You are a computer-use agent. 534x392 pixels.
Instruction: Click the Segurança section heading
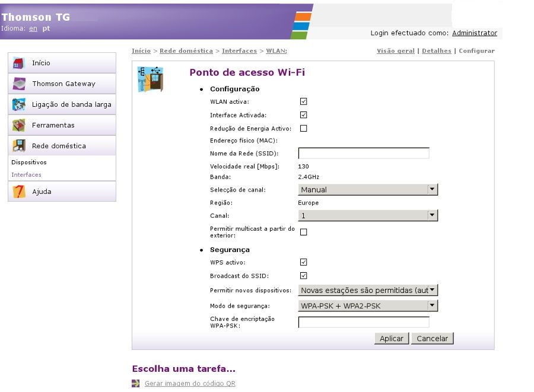coord(230,250)
